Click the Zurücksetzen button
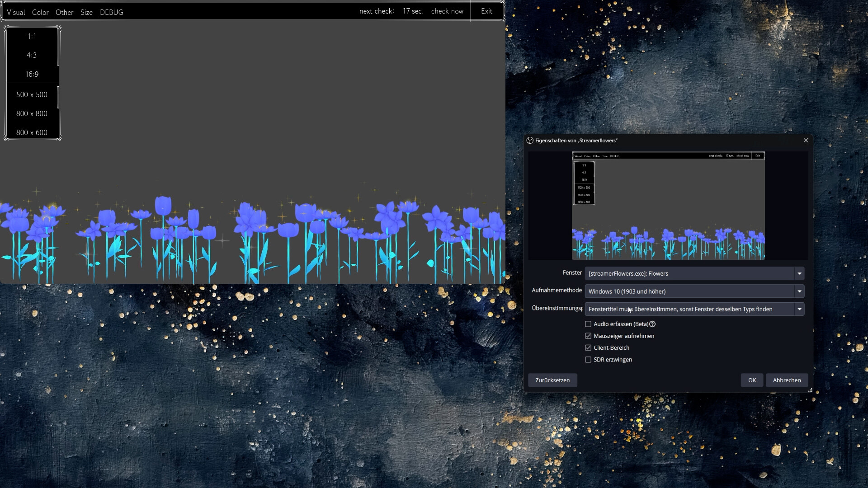868x488 pixels. point(552,380)
